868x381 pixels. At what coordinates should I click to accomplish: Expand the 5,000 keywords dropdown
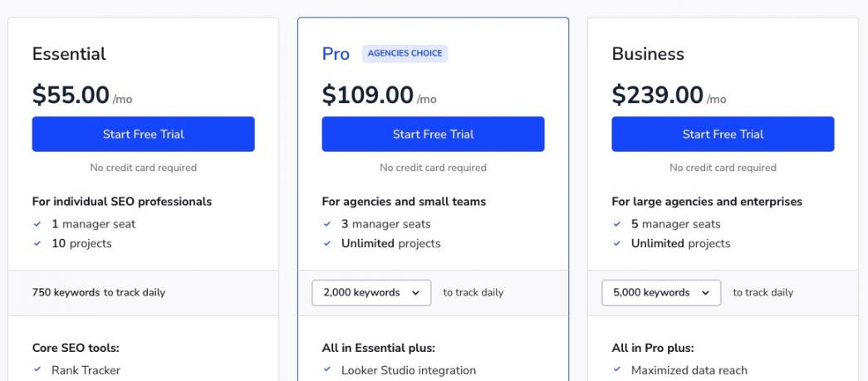(x=661, y=293)
